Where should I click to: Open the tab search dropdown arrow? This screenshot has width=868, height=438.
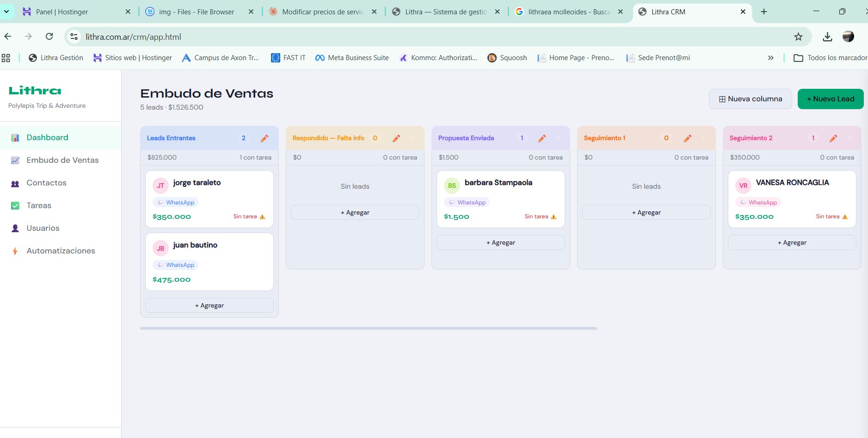[6, 12]
